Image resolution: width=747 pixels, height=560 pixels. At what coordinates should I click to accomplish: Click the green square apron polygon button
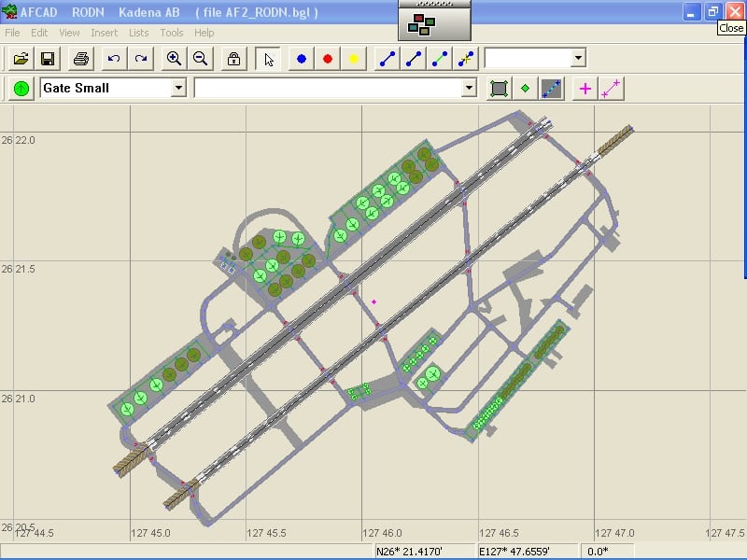[500, 89]
